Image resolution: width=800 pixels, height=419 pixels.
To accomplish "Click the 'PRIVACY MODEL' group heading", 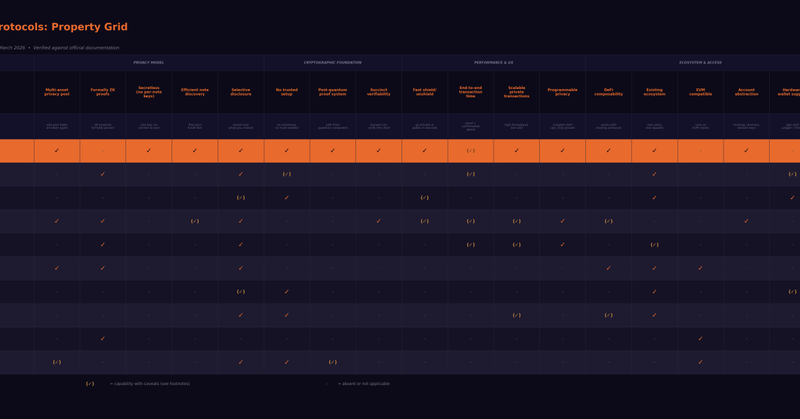I will [148, 63].
